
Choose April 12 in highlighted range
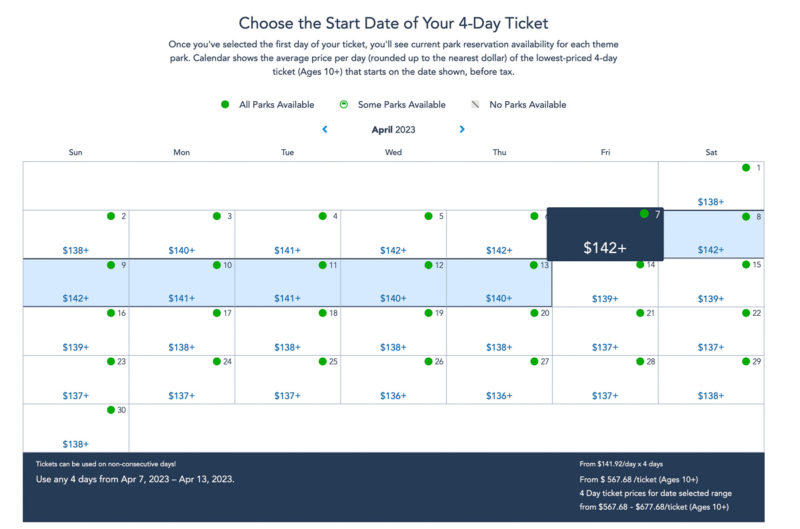pyautogui.click(x=393, y=283)
